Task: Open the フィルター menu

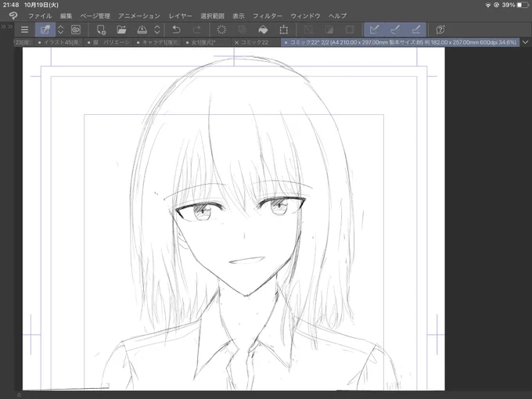Action: point(268,16)
